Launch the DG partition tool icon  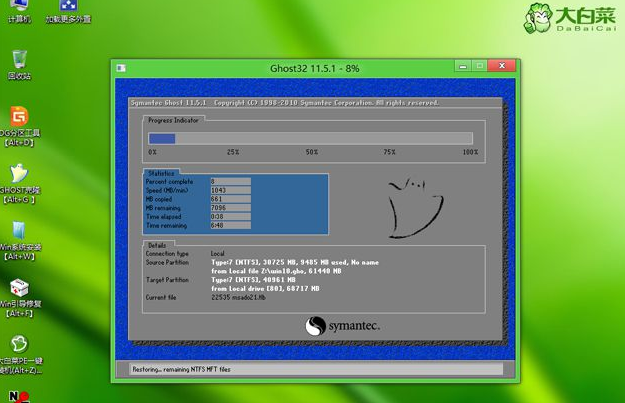pyautogui.click(x=19, y=126)
